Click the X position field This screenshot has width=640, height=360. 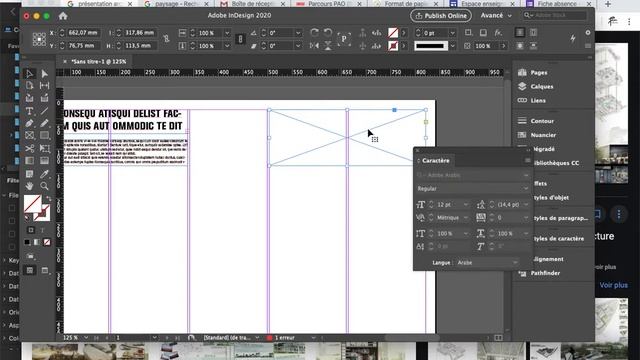(83, 33)
